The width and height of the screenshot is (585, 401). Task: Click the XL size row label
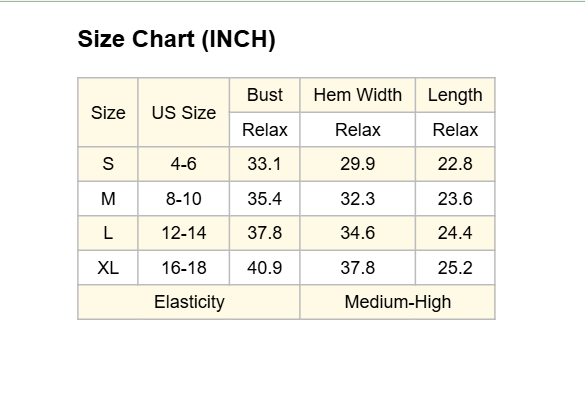pyautogui.click(x=108, y=267)
